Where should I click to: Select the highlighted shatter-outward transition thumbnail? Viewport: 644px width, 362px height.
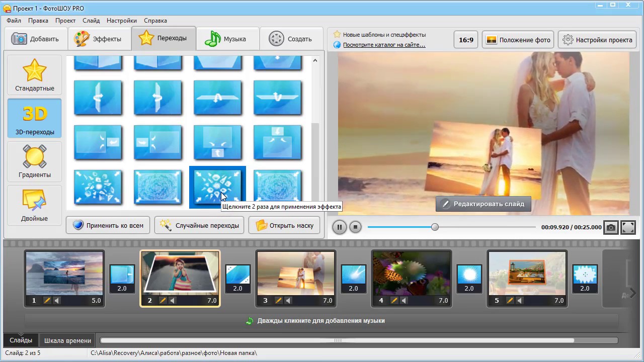pos(217,187)
